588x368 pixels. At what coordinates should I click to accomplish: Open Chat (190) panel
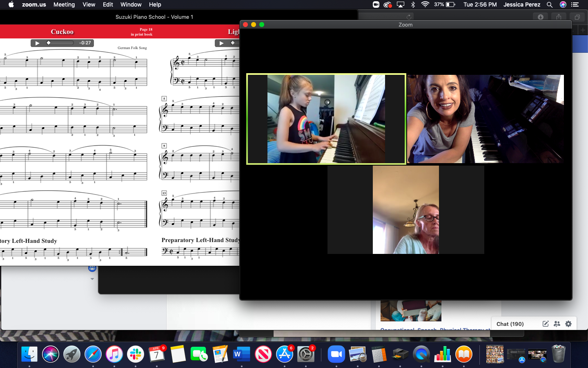510,324
